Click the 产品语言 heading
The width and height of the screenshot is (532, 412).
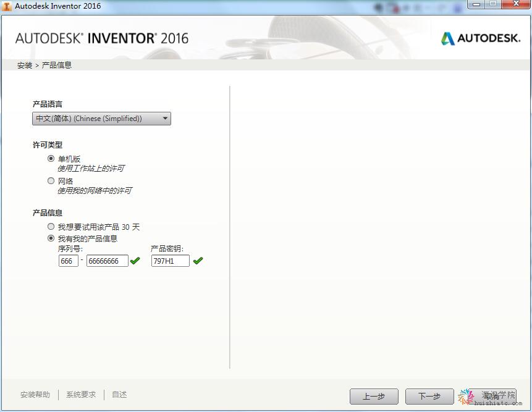pyautogui.click(x=48, y=104)
